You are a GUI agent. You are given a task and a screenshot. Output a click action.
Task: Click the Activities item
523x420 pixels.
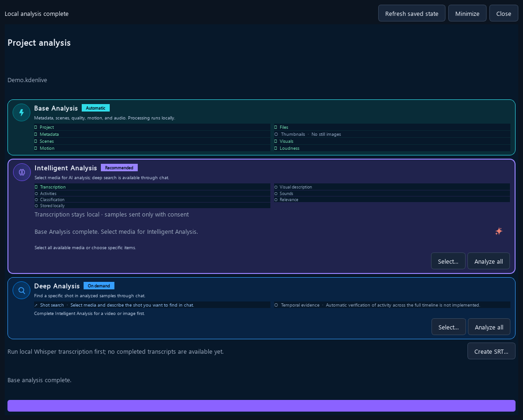[152, 193]
